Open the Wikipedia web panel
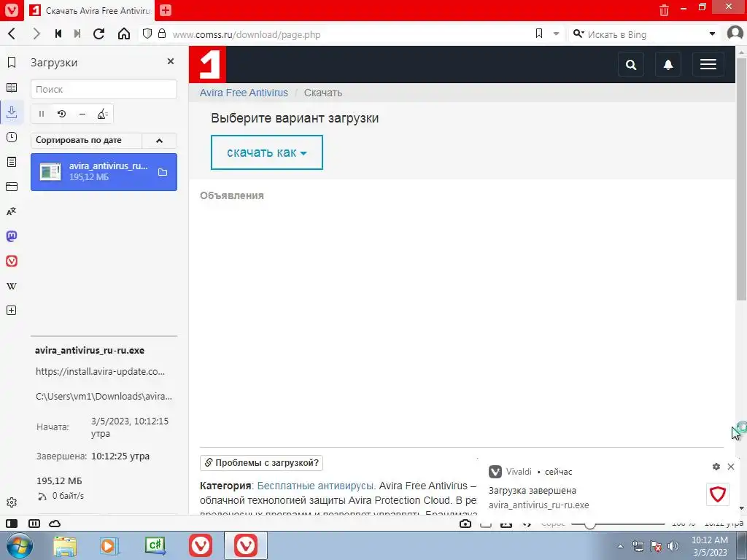Viewport: 747px width, 560px height. pos(12,286)
